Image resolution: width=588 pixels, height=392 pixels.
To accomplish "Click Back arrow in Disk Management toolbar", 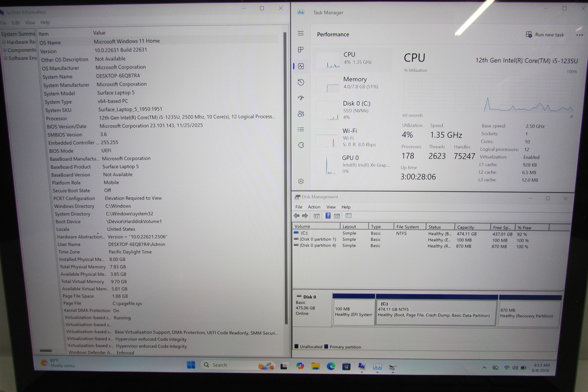I will pos(297,216).
